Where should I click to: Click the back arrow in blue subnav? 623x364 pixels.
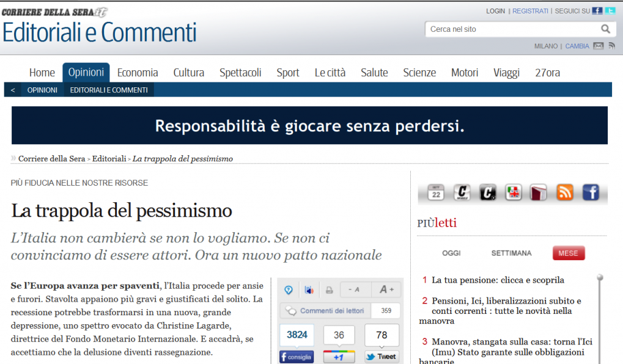pyautogui.click(x=13, y=90)
